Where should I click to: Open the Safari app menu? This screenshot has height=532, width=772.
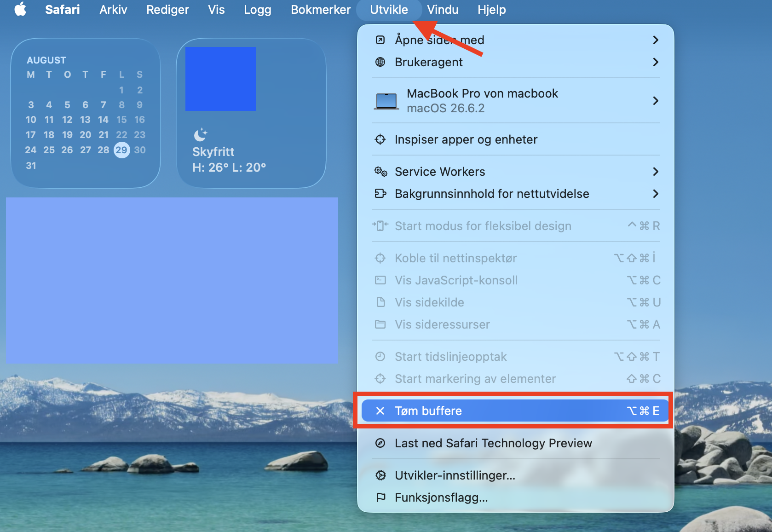click(63, 10)
